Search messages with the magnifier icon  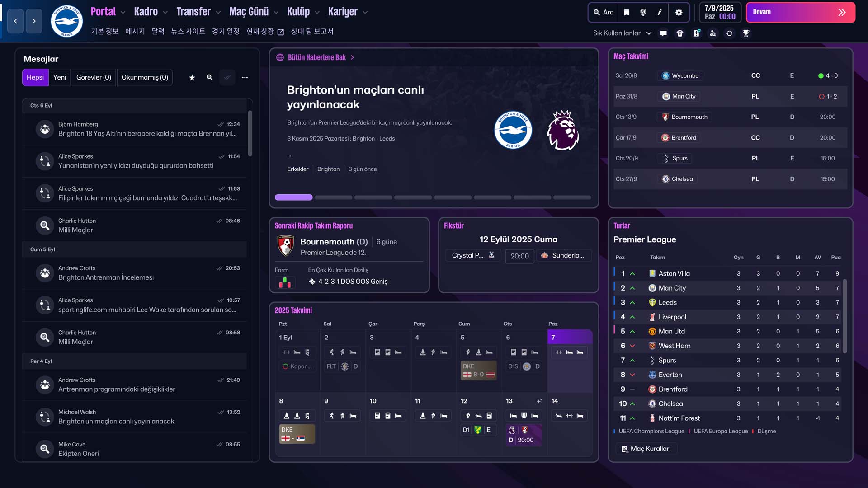(210, 77)
